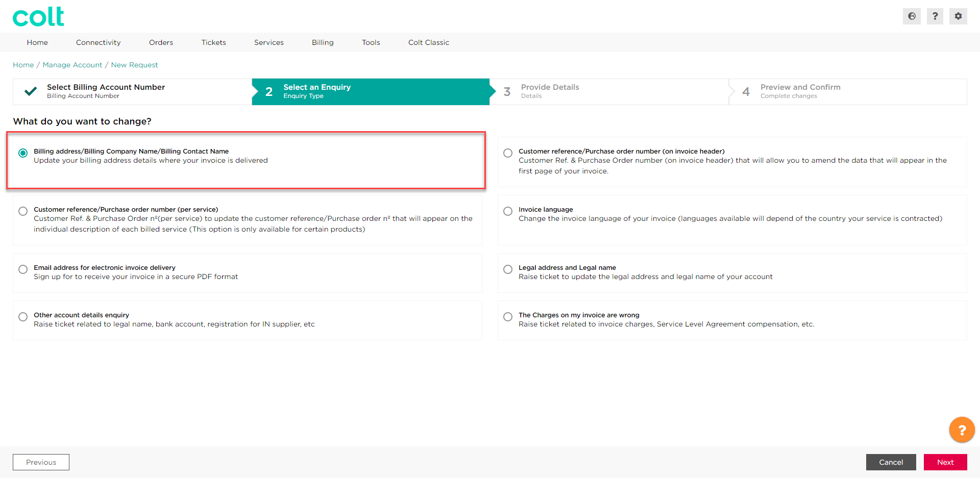Open the Connectivity menu
980x478 pixels.
[x=98, y=42]
